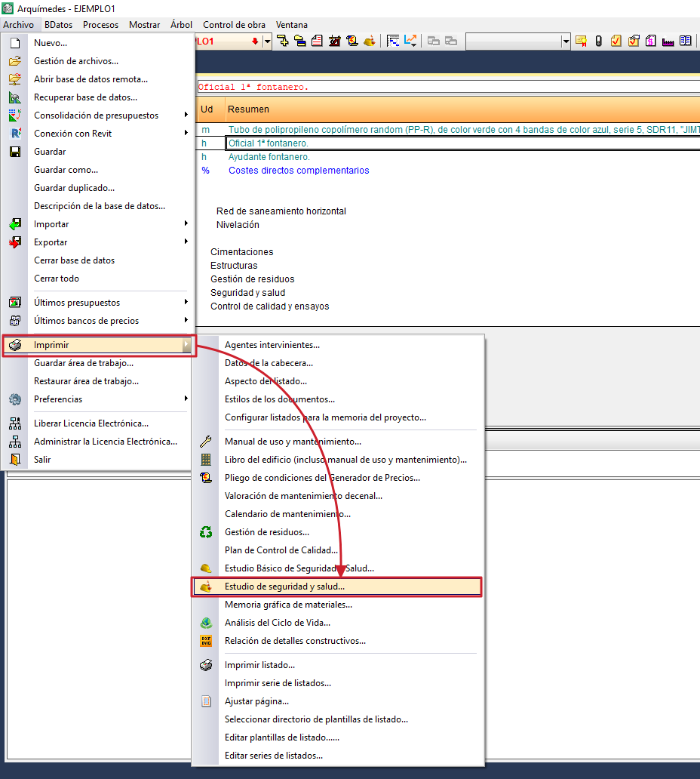Click the hard hat icon in top toolbar
This screenshot has width=700, height=779.
pos(370,41)
